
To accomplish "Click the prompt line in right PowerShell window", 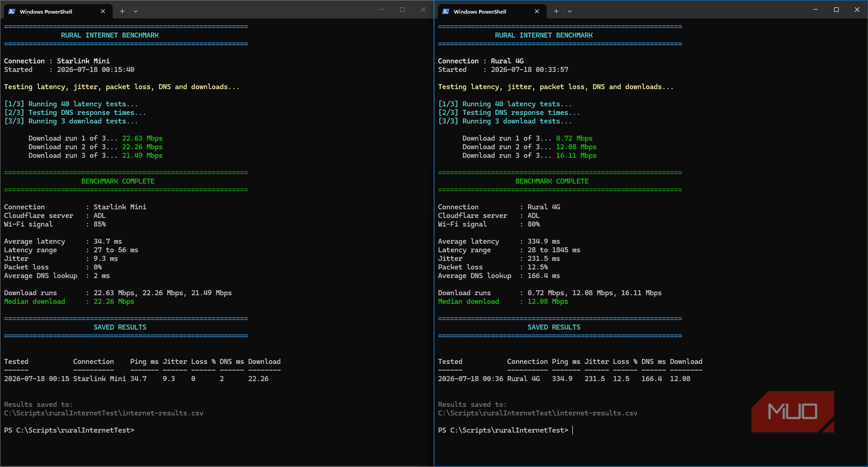I will tap(505, 430).
